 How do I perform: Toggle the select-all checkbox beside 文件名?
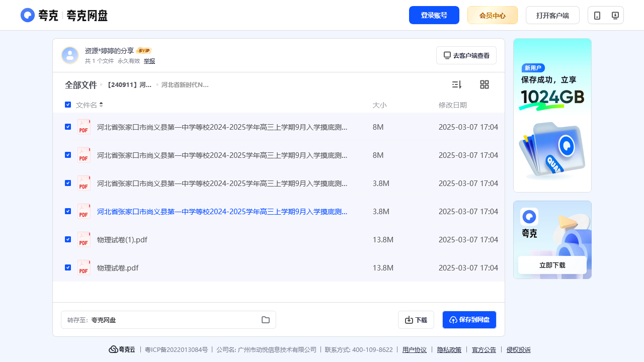[68, 105]
